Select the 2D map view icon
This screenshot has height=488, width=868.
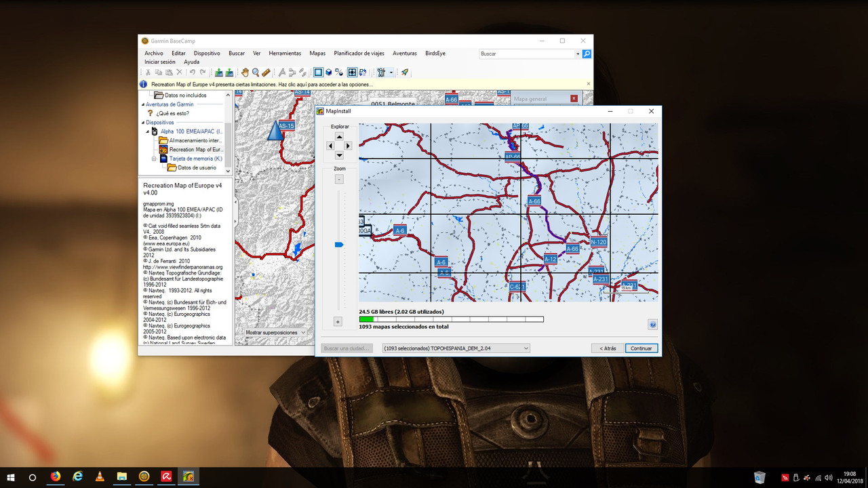point(317,72)
